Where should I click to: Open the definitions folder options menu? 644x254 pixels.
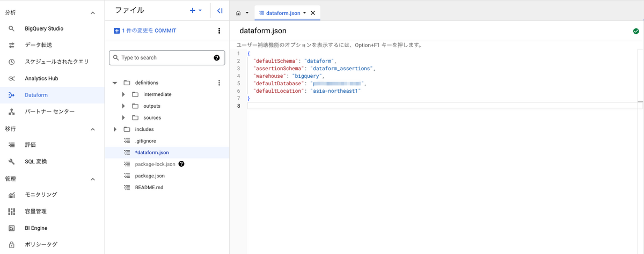point(219,83)
